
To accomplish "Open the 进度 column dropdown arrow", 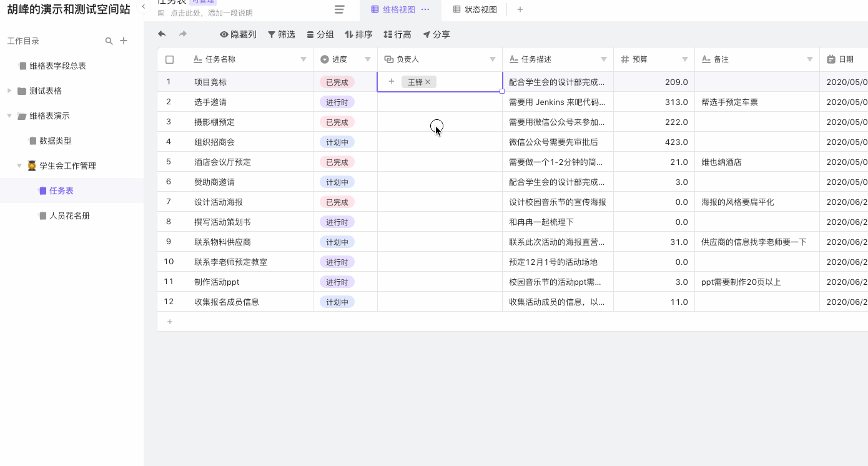I will [x=367, y=59].
